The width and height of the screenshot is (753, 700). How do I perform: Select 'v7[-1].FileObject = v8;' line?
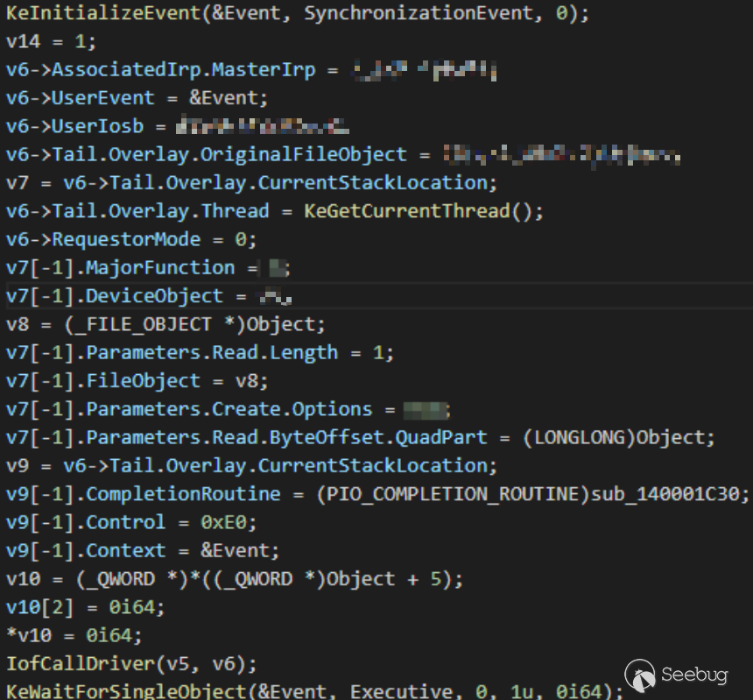click(137, 381)
